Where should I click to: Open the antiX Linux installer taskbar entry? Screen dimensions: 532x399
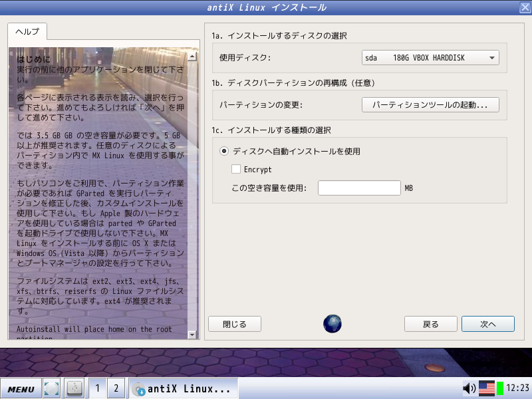point(184,388)
